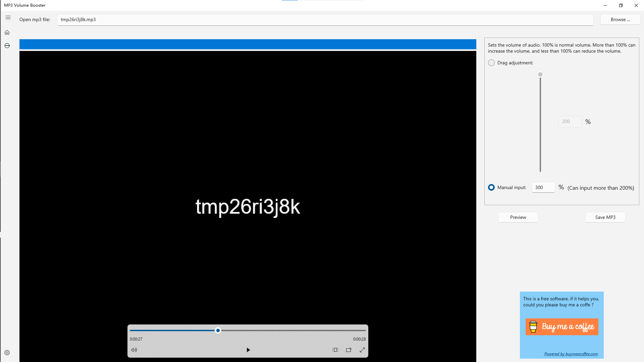
Task: Click the Save MP3 button
Action: [x=605, y=217]
